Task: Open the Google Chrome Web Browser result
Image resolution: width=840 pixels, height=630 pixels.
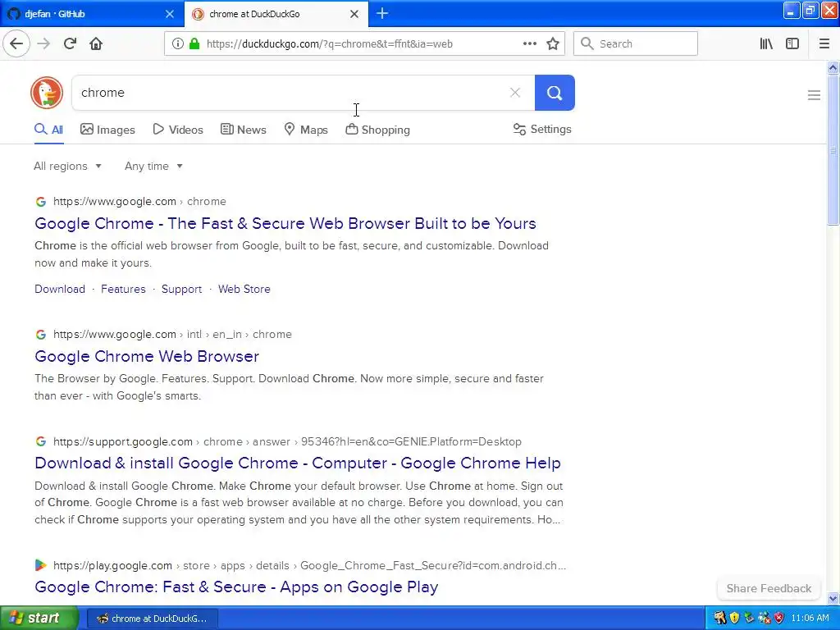Action: pos(147,356)
